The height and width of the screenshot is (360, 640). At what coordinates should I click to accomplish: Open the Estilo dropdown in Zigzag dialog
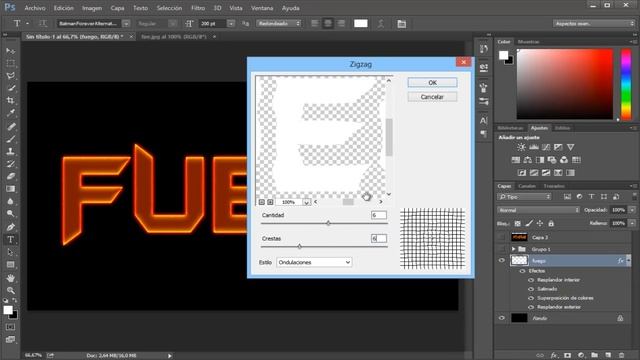point(314,262)
